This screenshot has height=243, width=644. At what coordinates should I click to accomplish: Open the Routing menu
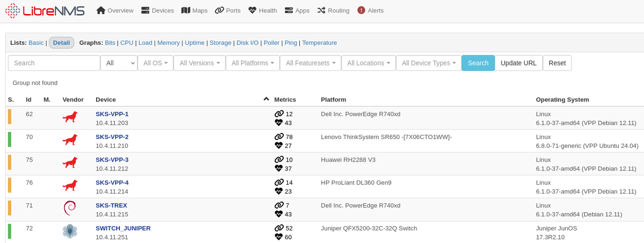tap(333, 11)
